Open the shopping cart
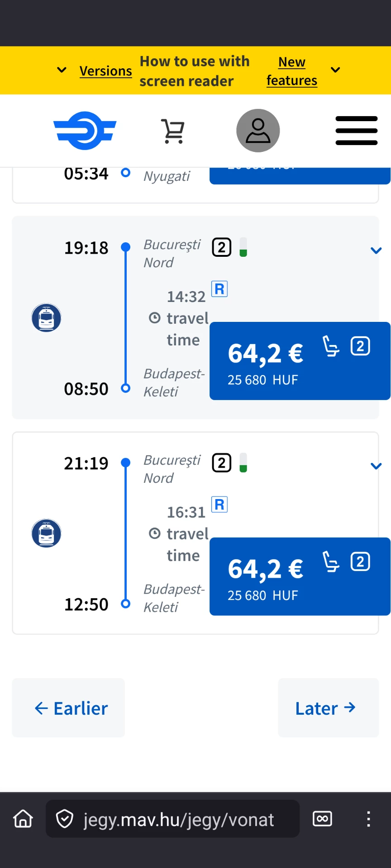 click(x=173, y=131)
